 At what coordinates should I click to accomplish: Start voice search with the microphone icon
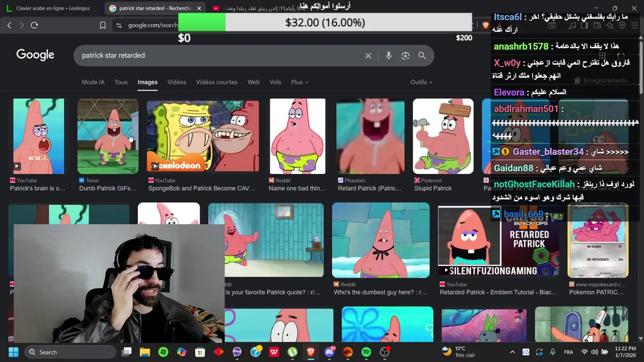pyautogui.click(x=388, y=56)
